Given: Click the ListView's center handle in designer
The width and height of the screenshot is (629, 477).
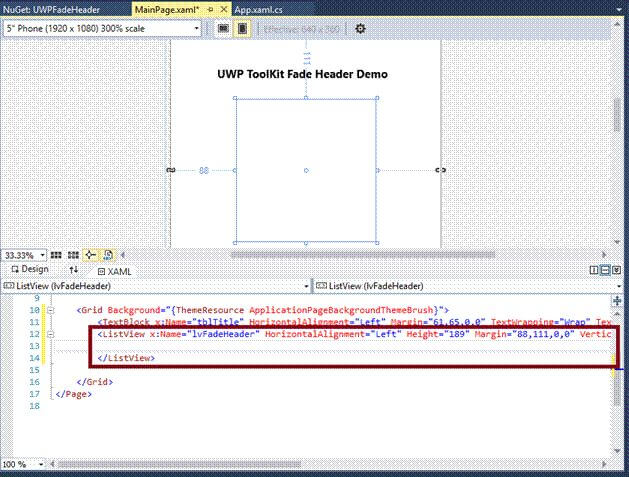Looking at the screenshot, I should tap(306, 171).
